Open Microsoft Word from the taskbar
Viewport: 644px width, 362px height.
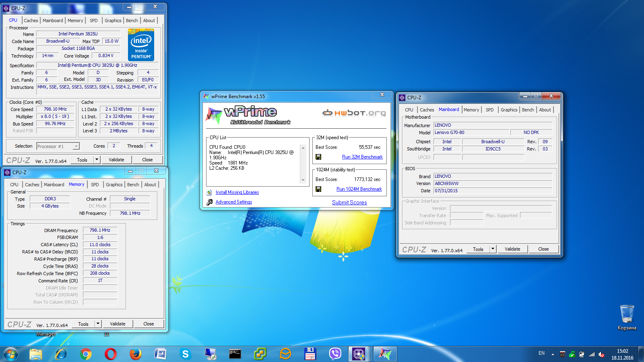161,354
